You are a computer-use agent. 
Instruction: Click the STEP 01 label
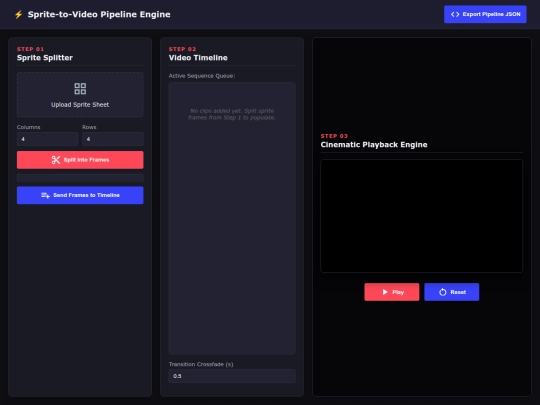pos(30,49)
